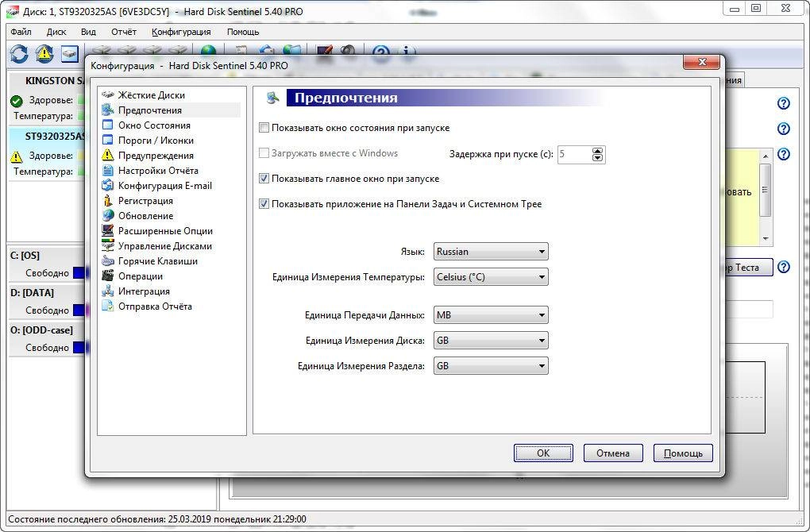This screenshot has width=810, height=532.
Task: Open the Помощь menu
Action: click(243, 32)
